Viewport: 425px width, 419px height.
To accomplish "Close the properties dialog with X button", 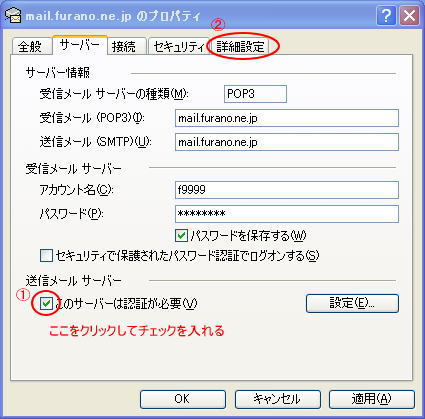I will (409, 15).
